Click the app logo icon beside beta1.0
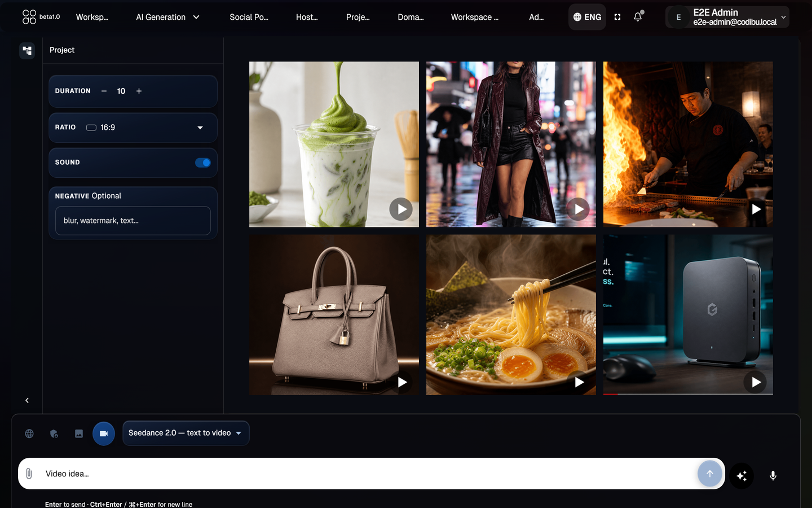The height and width of the screenshot is (508, 812). pyautogui.click(x=29, y=17)
